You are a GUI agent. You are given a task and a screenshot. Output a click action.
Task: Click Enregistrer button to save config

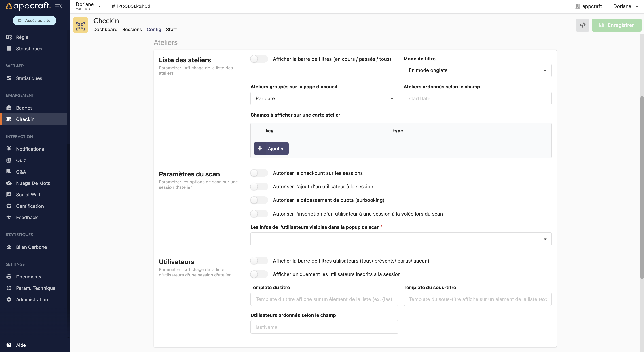click(x=617, y=25)
